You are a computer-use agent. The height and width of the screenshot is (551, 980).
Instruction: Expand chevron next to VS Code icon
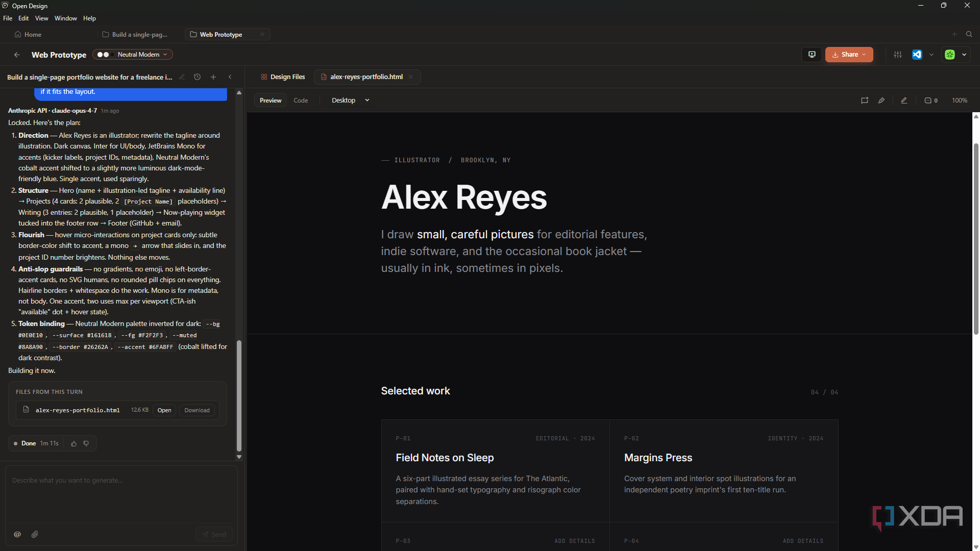coord(932,55)
